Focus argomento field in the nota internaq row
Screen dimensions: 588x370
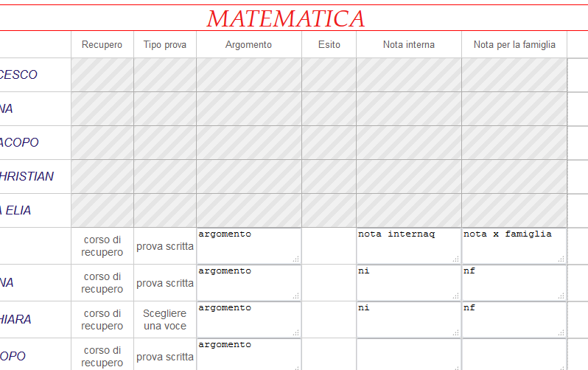[x=249, y=245]
